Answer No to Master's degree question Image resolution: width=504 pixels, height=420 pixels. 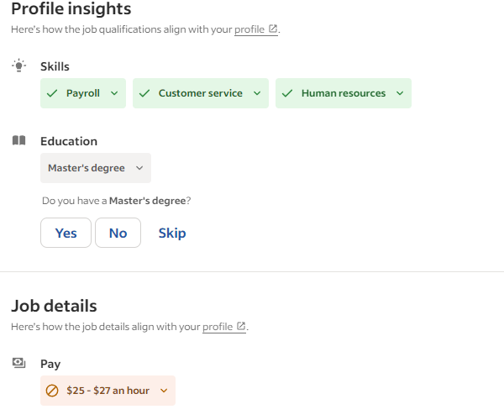tap(118, 233)
